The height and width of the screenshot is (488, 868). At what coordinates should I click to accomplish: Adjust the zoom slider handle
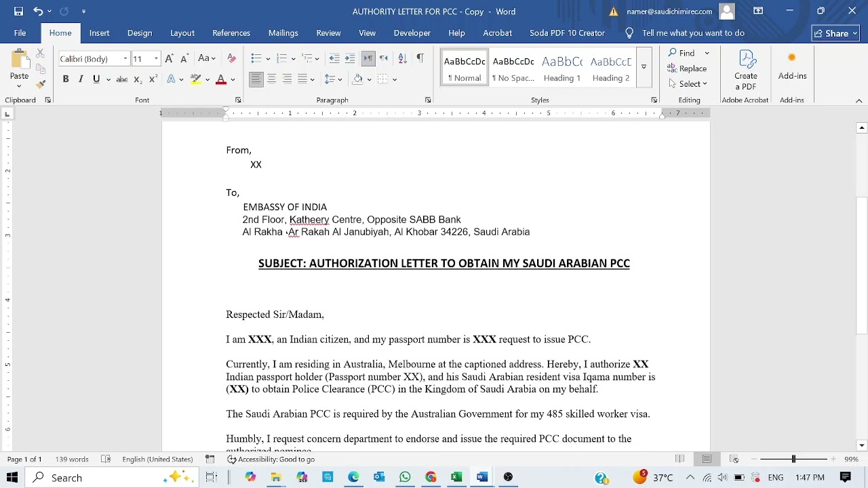tap(793, 459)
